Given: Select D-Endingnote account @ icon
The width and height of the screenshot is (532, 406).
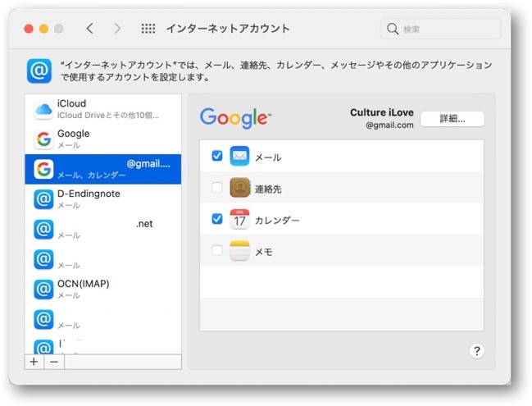Looking at the screenshot, I should 43,199.
